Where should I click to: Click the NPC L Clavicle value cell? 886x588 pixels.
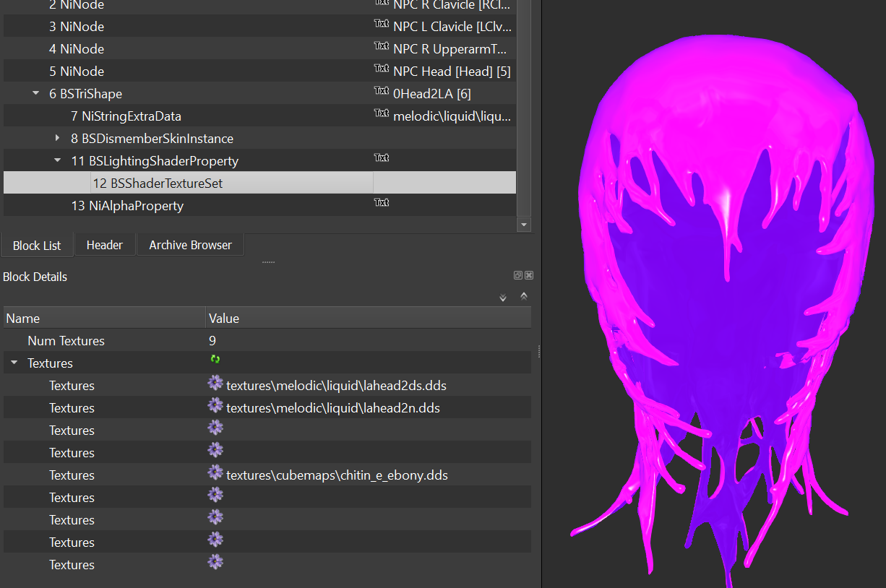(x=452, y=27)
